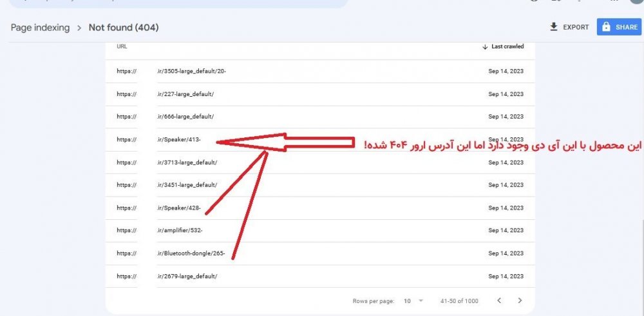This screenshot has height=316, width=644.
Task: Click the Export download icon
Action: click(553, 27)
